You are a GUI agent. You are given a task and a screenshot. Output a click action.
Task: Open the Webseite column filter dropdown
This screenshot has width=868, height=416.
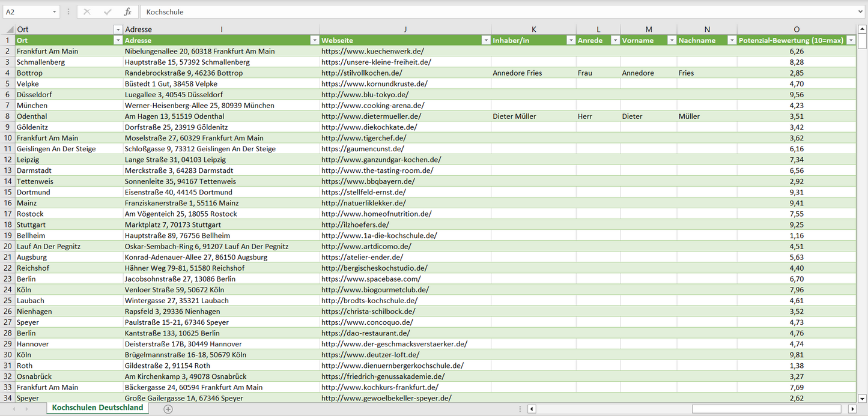coord(486,40)
